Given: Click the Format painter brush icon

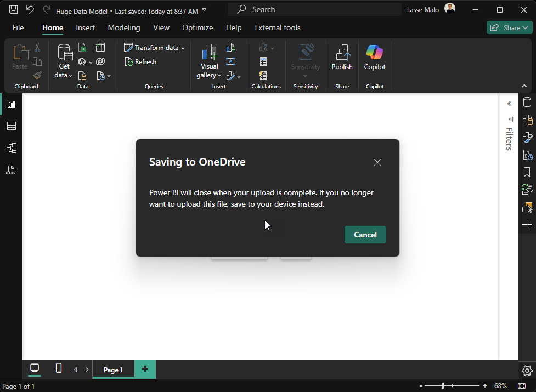Looking at the screenshot, I should pos(37,76).
